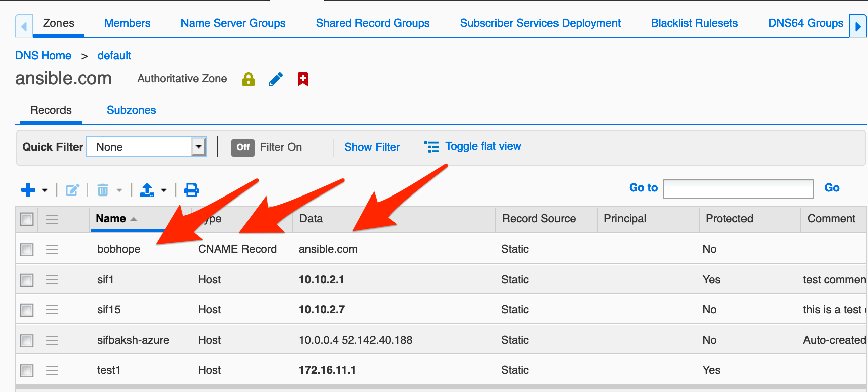
Task: Open the Members tab
Action: [128, 23]
